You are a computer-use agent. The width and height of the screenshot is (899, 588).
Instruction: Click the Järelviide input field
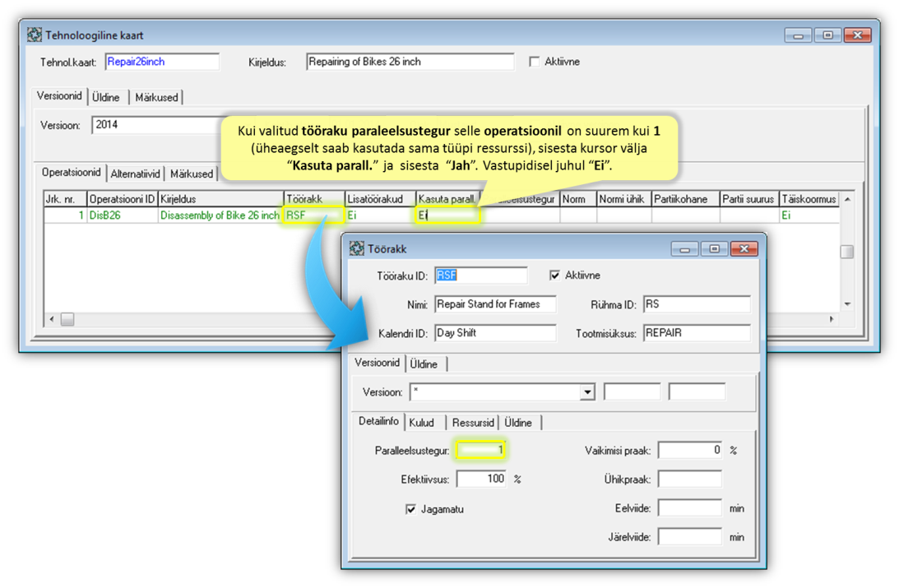[x=690, y=537]
